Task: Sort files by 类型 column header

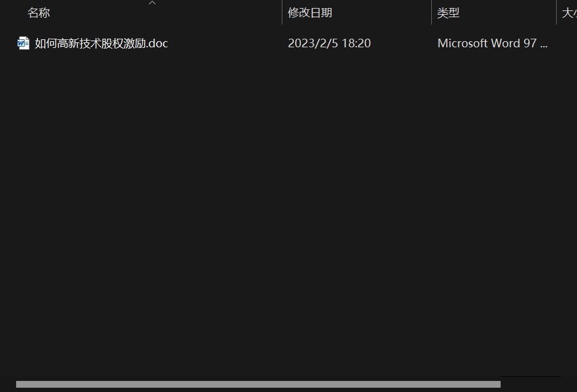Action: coord(448,13)
